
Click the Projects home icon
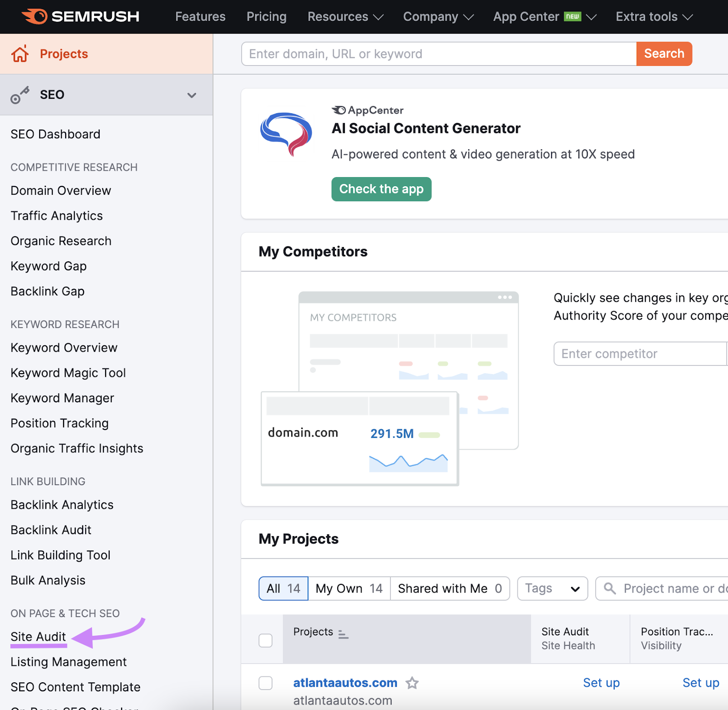[x=20, y=54]
